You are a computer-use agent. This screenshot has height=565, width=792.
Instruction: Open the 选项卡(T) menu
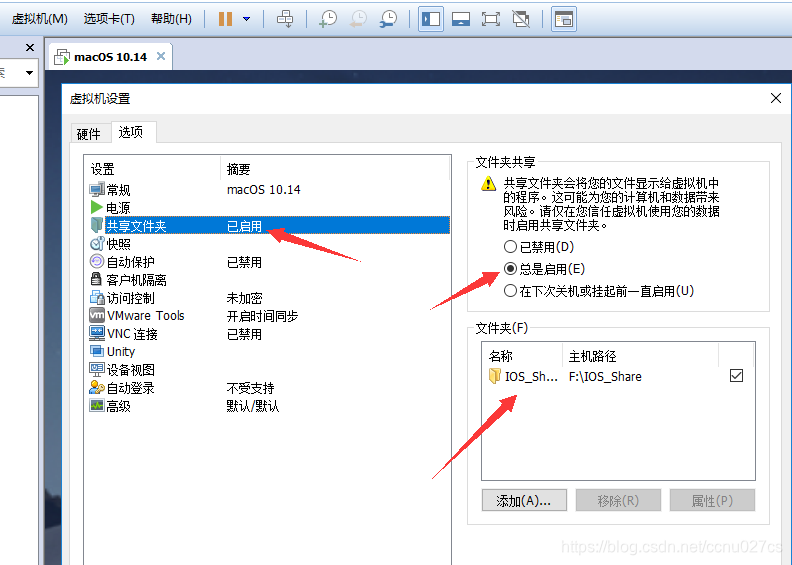[109, 19]
